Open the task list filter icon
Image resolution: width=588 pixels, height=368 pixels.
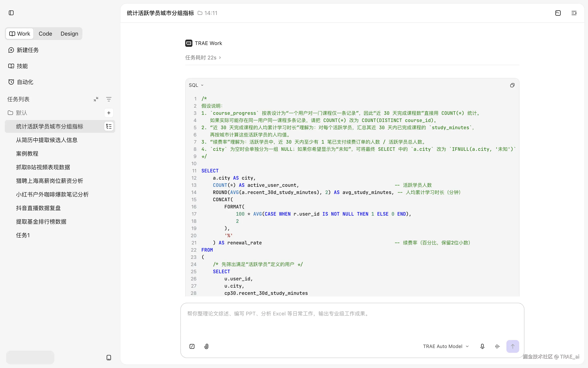109,99
